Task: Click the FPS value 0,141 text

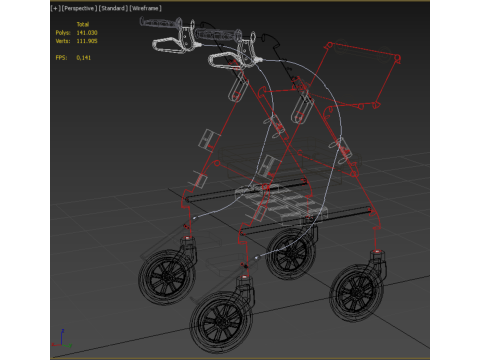Action: (x=84, y=58)
